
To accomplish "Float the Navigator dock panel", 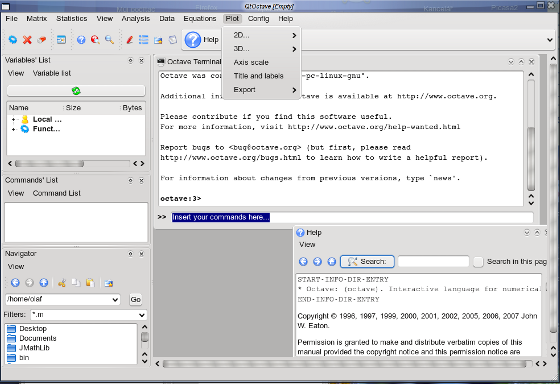I will point(130,254).
